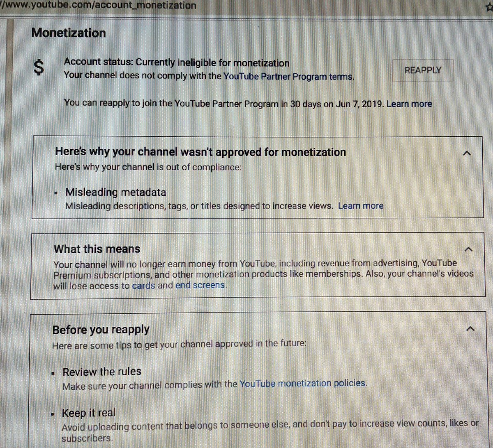
Task: Click 'Here are some tips to get your channel approved' text
Action: pyautogui.click(x=179, y=345)
